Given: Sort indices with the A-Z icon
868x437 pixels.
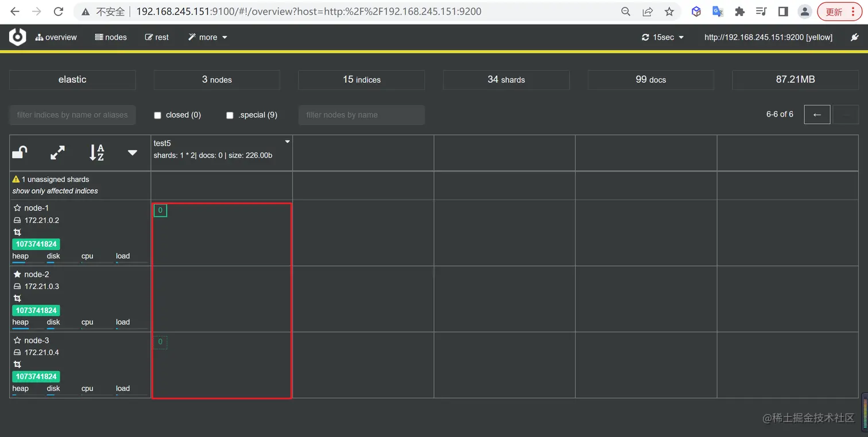Looking at the screenshot, I should pos(96,153).
